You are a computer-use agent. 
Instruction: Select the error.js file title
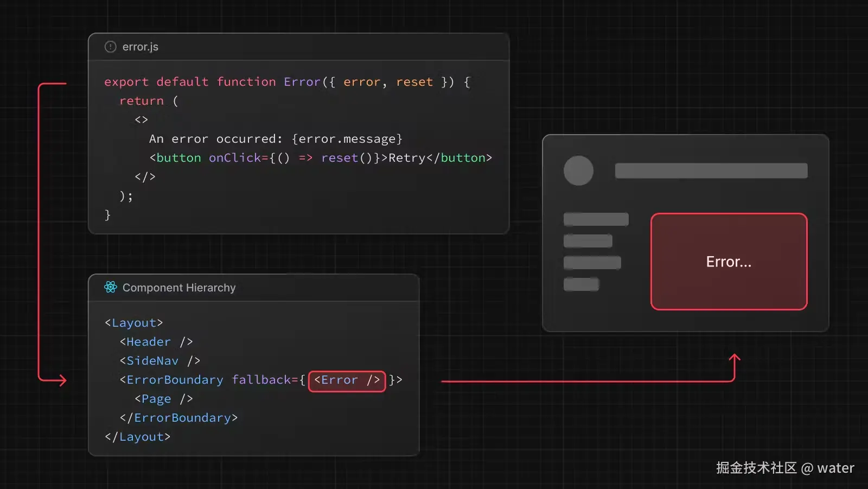coord(141,47)
